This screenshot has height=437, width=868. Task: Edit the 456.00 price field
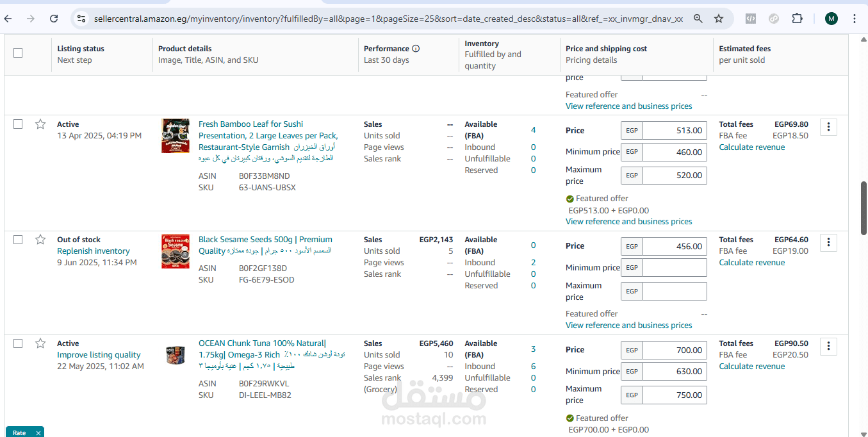[x=675, y=246]
